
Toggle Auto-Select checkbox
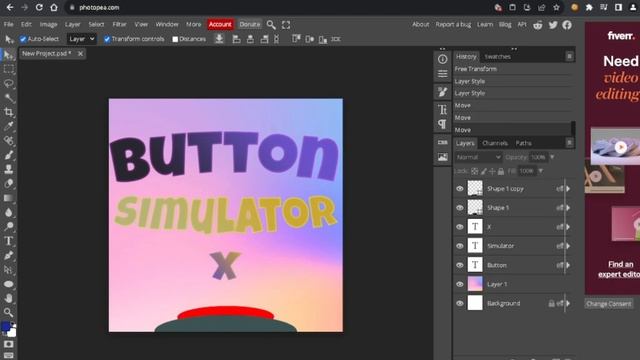(23, 39)
